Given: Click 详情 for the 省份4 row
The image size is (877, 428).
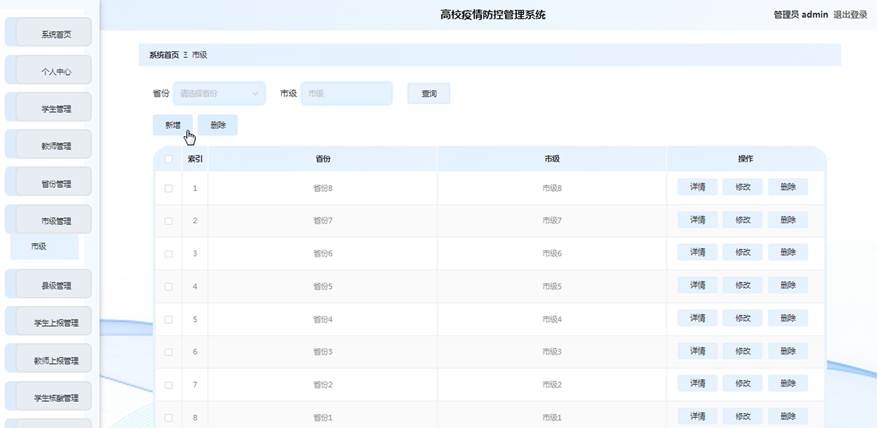Looking at the screenshot, I should [697, 318].
